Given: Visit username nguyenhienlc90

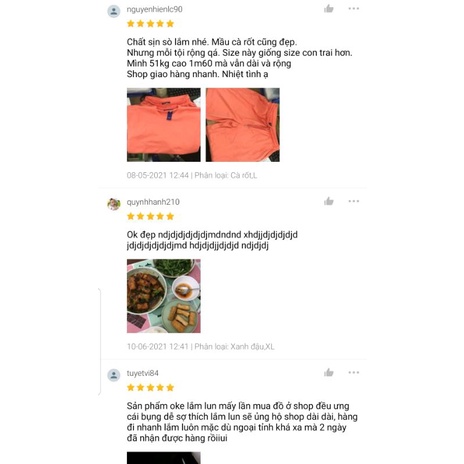Looking at the screenshot, I should coord(154,9).
